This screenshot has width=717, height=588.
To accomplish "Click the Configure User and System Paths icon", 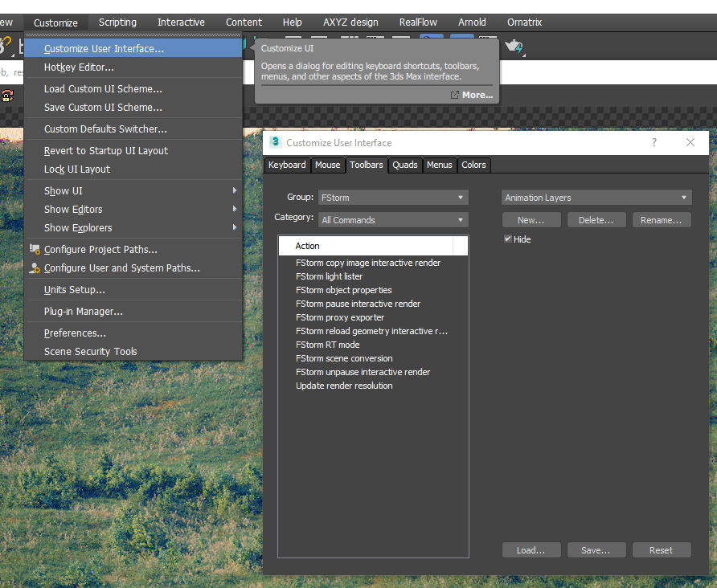I will point(35,268).
